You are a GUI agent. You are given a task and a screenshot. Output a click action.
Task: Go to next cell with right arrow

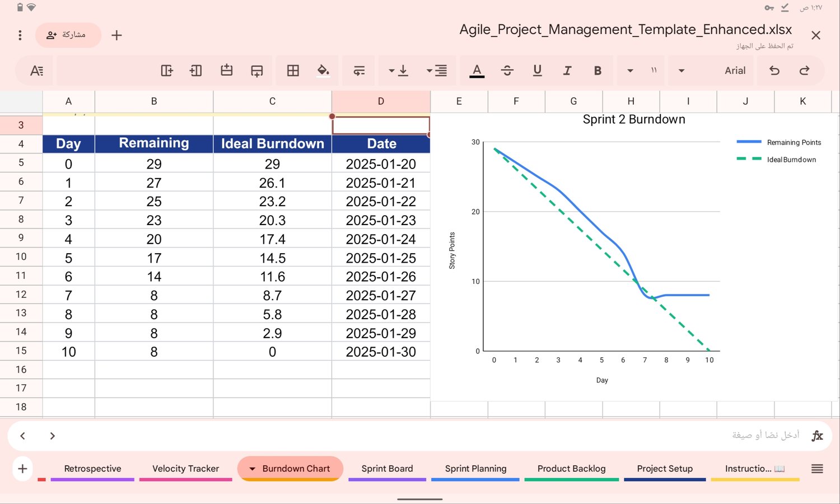point(52,436)
